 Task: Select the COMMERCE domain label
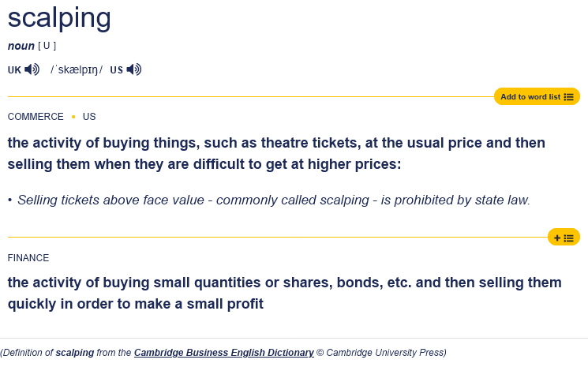pos(36,117)
